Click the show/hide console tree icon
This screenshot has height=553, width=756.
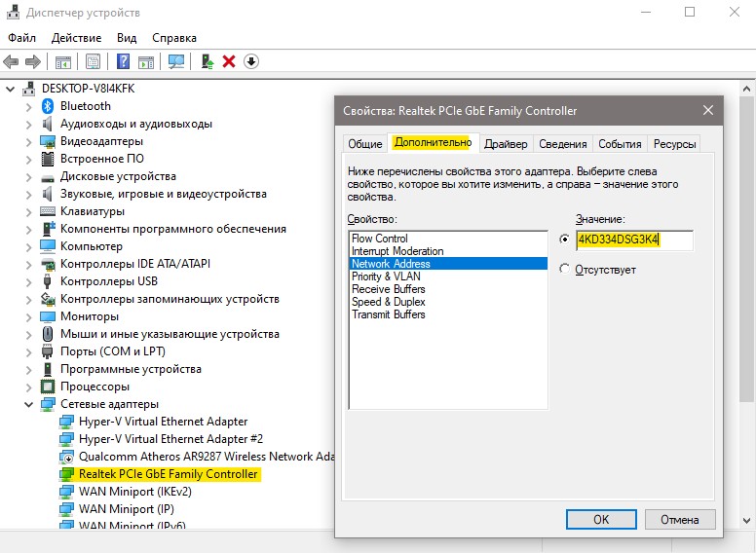click(63, 61)
